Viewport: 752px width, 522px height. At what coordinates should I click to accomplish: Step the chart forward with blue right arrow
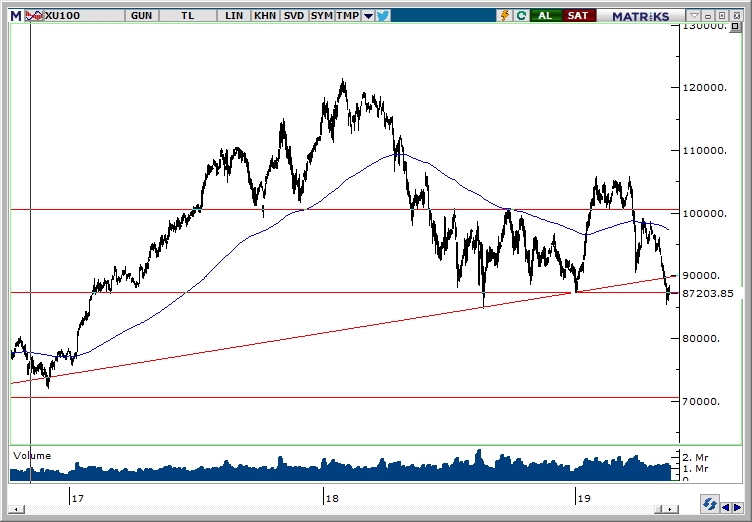click(x=737, y=507)
